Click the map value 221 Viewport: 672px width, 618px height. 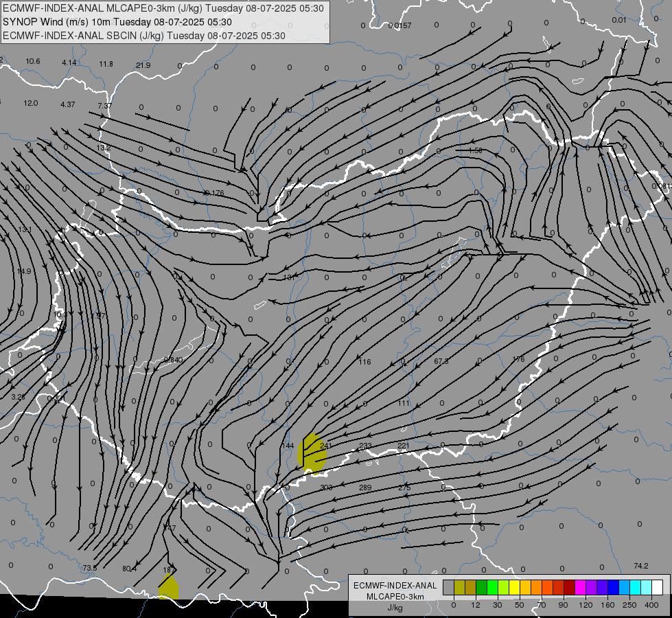404,446
